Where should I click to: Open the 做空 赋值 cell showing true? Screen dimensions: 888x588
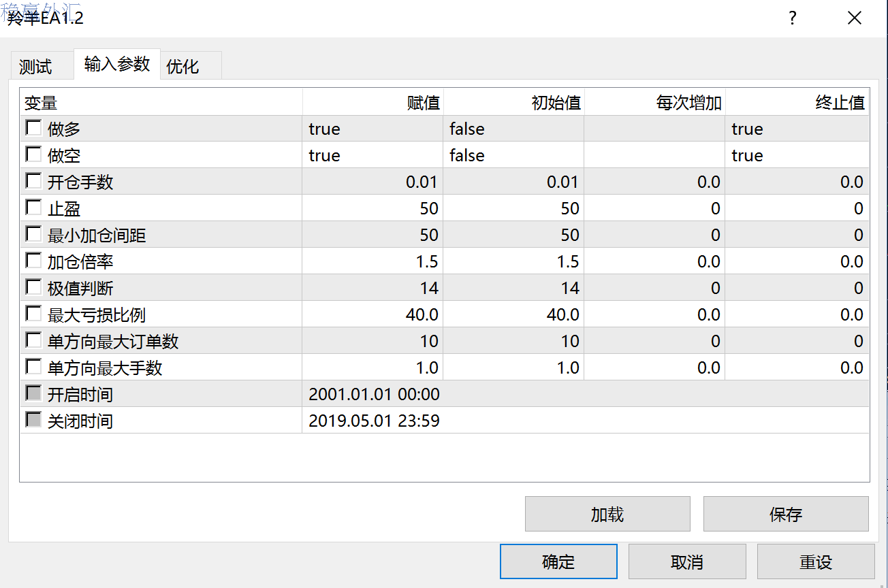tap(373, 155)
